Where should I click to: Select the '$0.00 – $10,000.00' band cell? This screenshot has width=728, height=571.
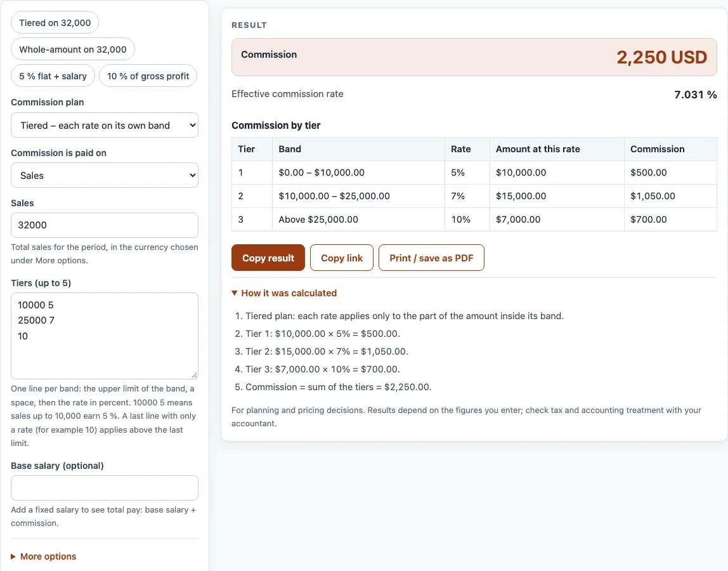tap(358, 173)
